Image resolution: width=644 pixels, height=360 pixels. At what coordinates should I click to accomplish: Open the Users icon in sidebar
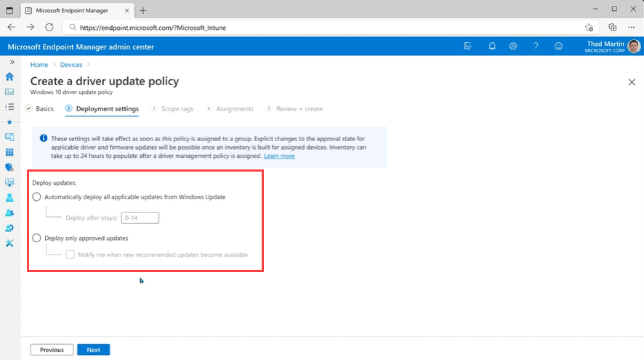pos(9,198)
